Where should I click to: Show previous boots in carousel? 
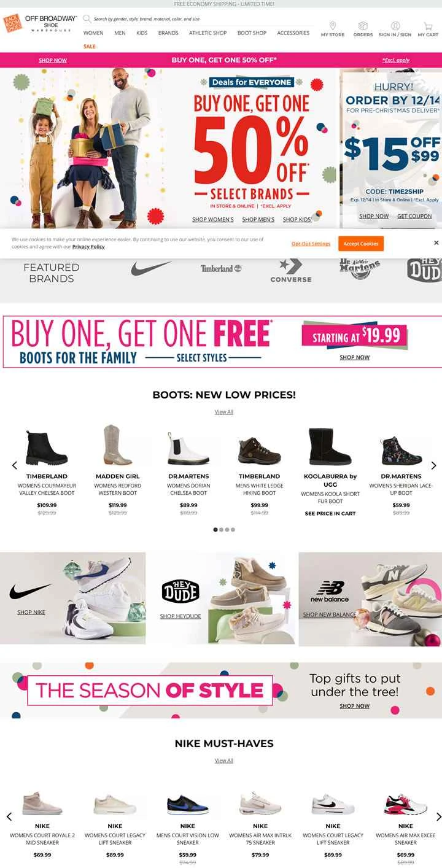(15, 465)
